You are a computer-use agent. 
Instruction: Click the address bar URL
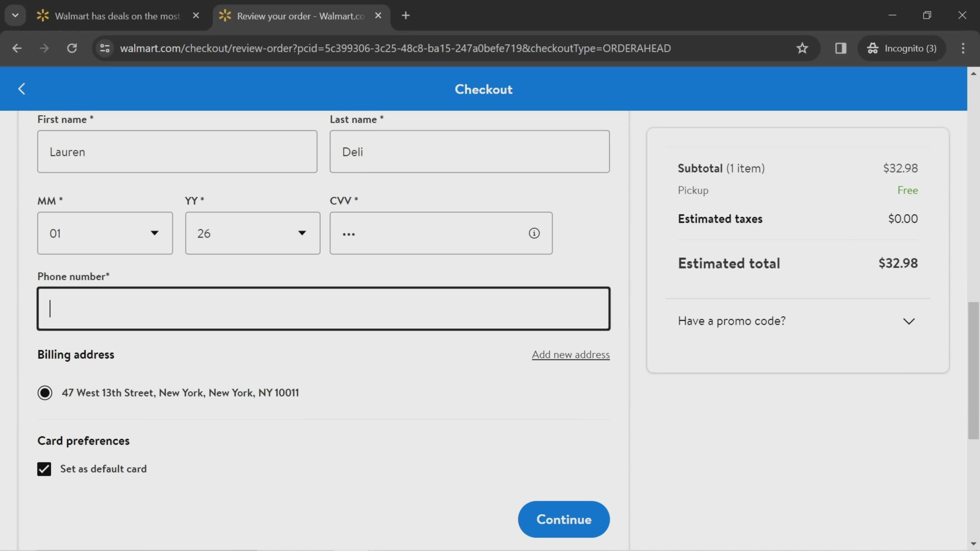pos(395,48)
